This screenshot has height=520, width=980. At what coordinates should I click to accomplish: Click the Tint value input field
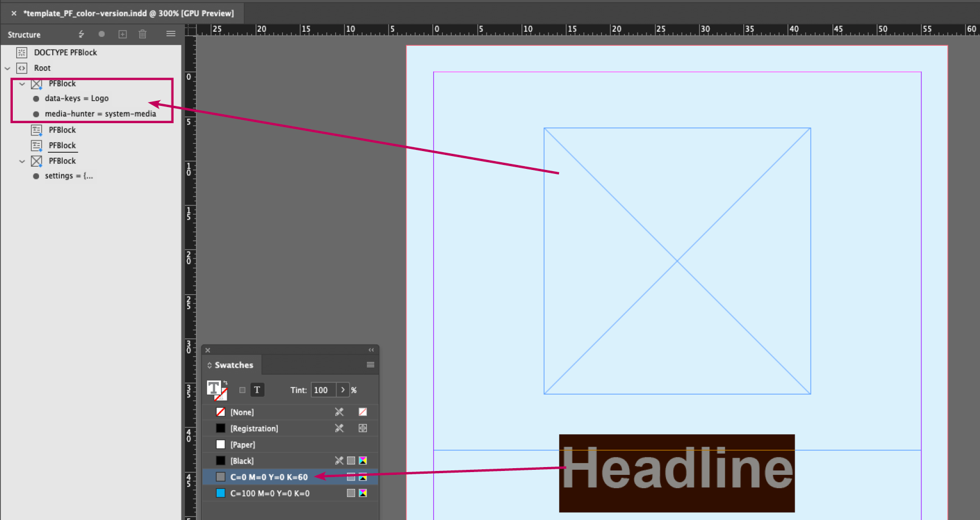click(323, 390)
